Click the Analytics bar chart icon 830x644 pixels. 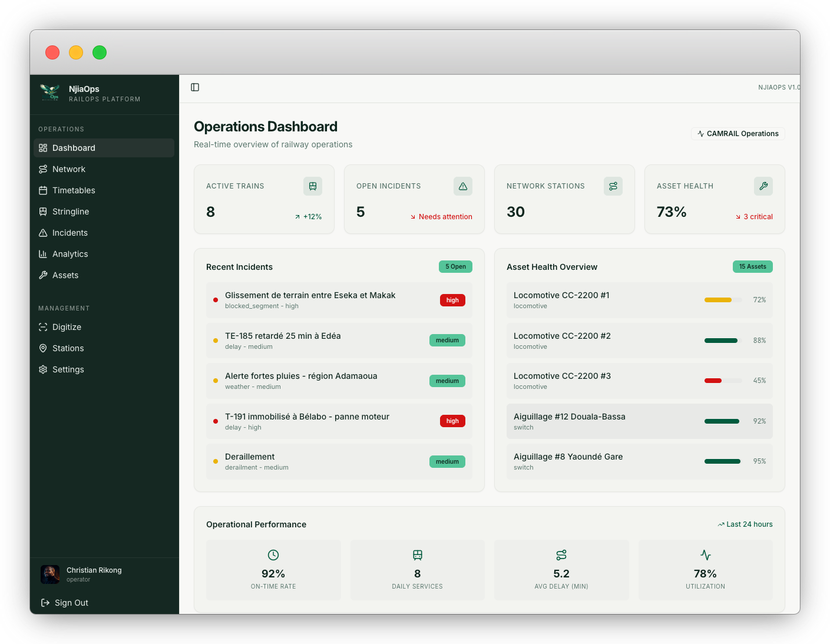[x=43, y=254]
